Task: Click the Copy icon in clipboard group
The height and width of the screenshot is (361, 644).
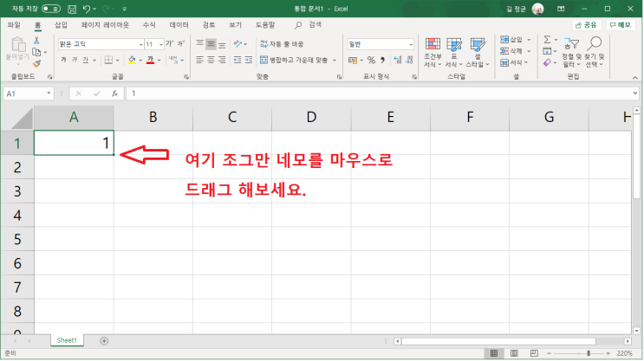Action: 36,52
